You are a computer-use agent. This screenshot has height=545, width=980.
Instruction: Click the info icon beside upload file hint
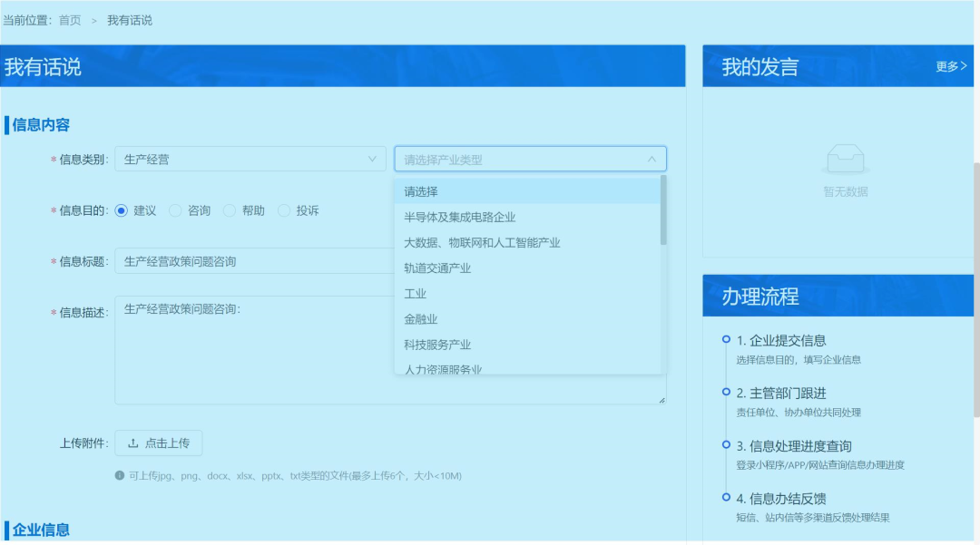coord(120,475)
